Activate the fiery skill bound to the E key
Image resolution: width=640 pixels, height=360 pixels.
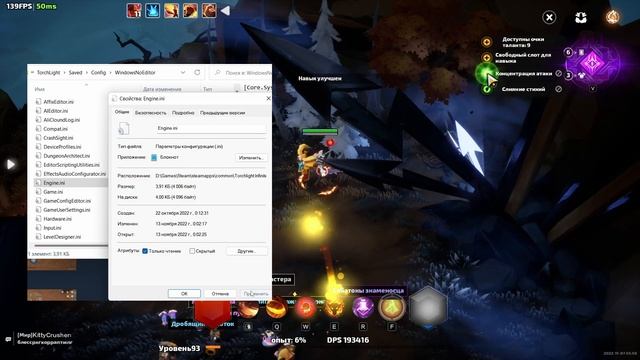[x=334, y=308]
